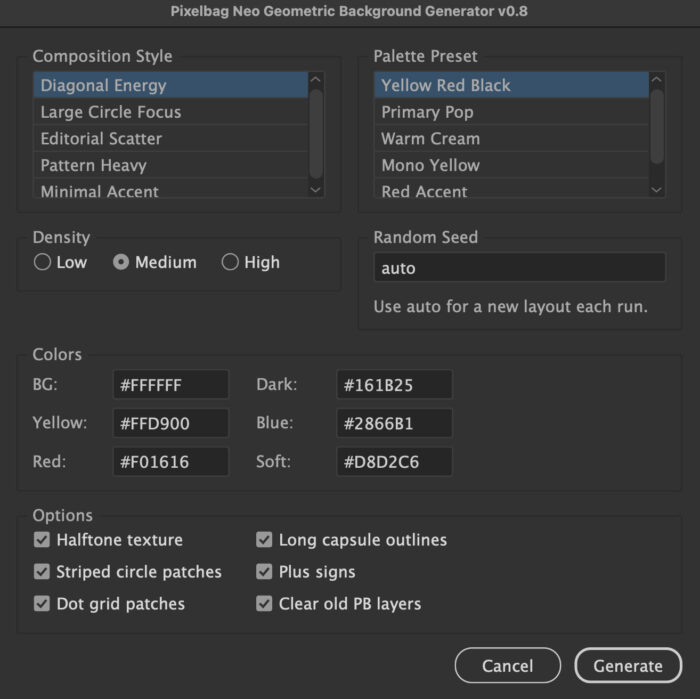
Task: Pick Warm Cream palette preset
Action: (x=512, y=138)
